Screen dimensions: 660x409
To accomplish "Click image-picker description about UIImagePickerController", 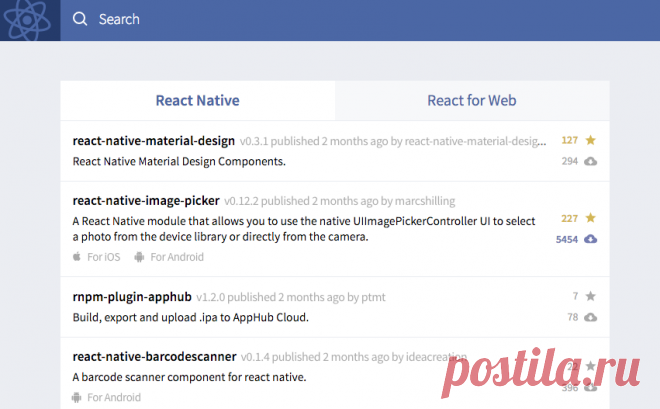I will click(304, 229).
